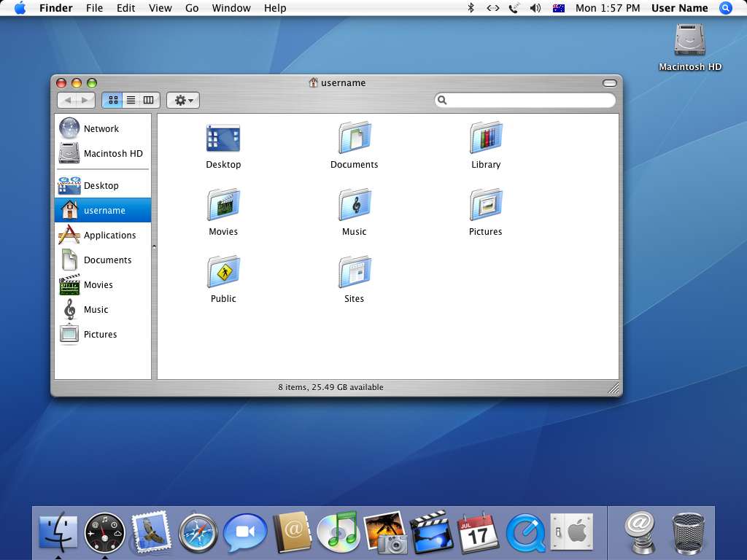747x560 pixels.
Task: Select Macintosh HD in the sidebar
Action: pyautogui.click(x=103, y=153)
